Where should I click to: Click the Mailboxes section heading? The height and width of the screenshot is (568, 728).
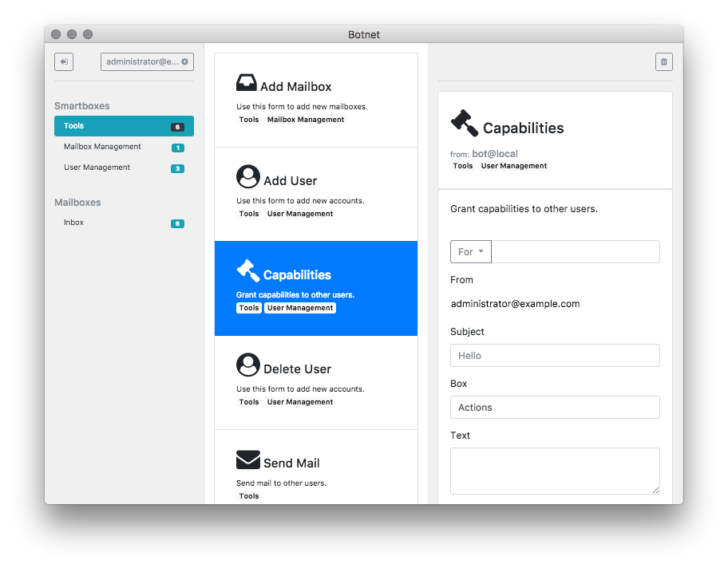77,203
